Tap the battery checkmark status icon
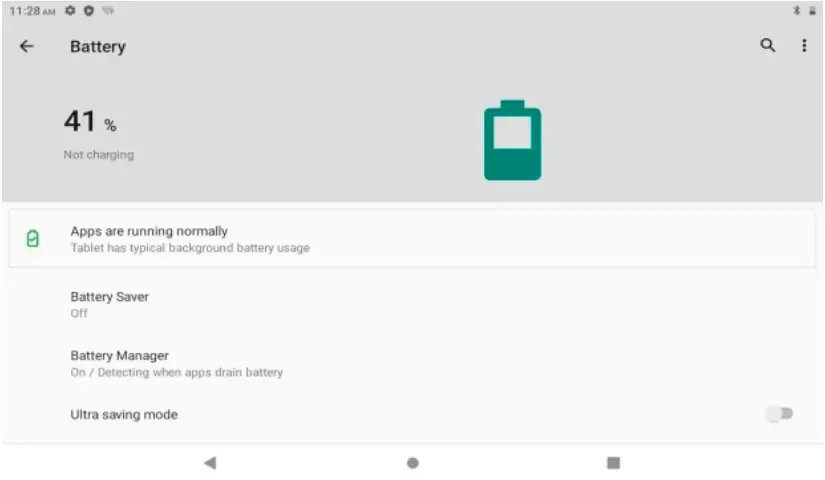Image resolution: width=825 pixels, height=480 pixels. (x=33, y=238)
